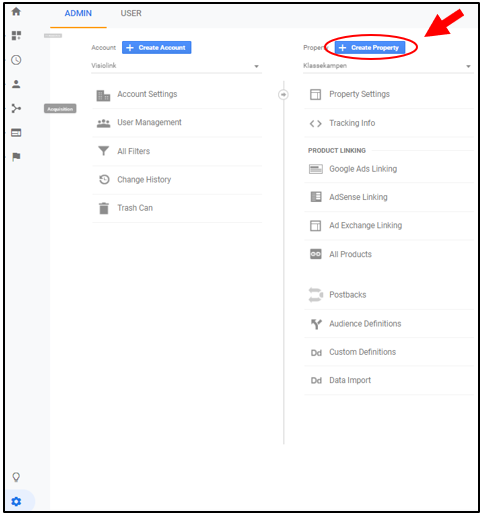Open Discover lightbulb icon in sidebar
This screenshot has width=482, height=516.
tap(16, 477)
